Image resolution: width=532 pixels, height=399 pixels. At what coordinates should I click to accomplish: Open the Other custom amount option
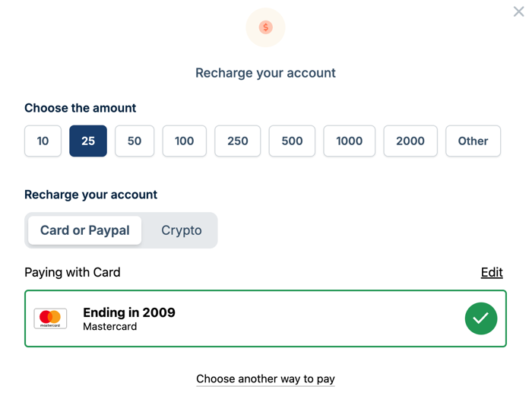473,141
